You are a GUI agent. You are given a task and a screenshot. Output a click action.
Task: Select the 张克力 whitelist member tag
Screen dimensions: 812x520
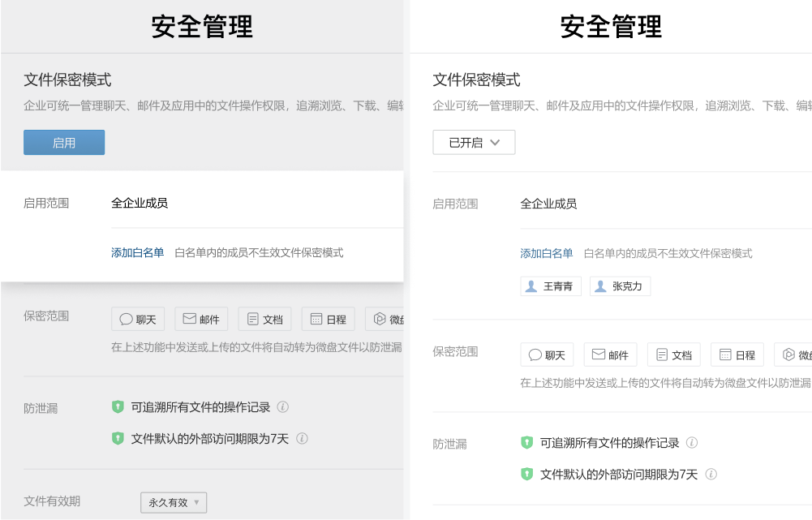point(620,286)
